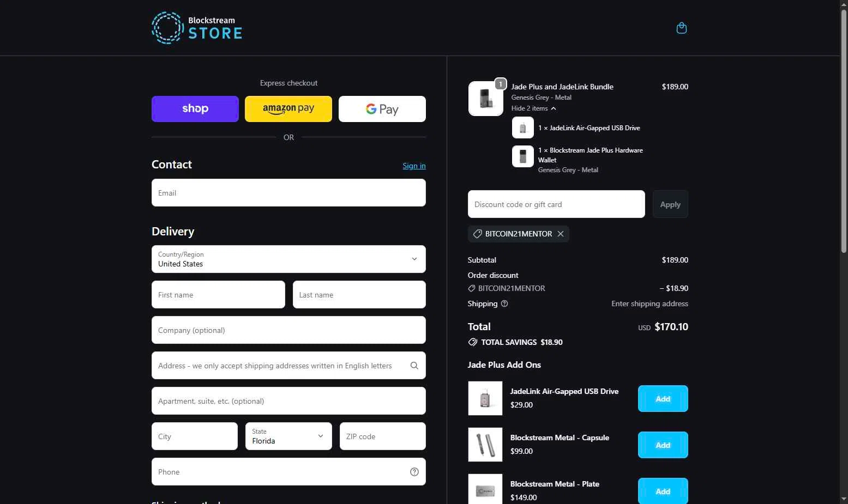848x504 pixels.
Task: Click the Subtotal $189.00 value
Action: click(x=675, y=260)
